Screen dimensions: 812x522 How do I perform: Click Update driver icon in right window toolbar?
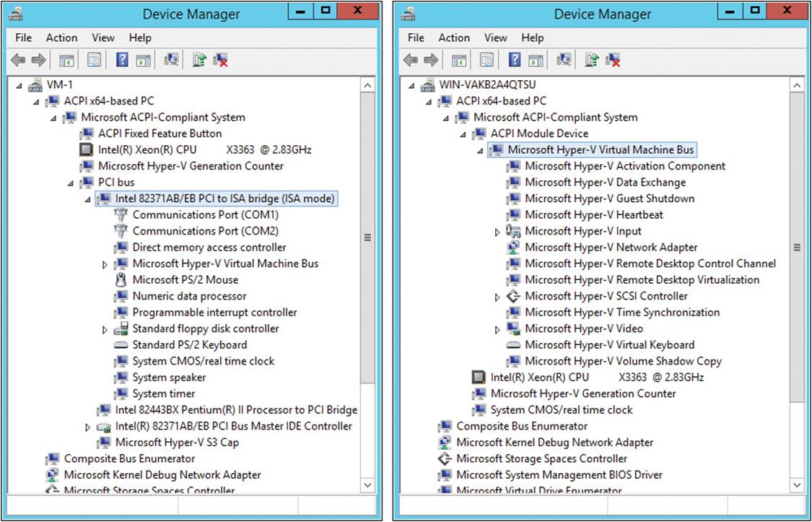591,60
